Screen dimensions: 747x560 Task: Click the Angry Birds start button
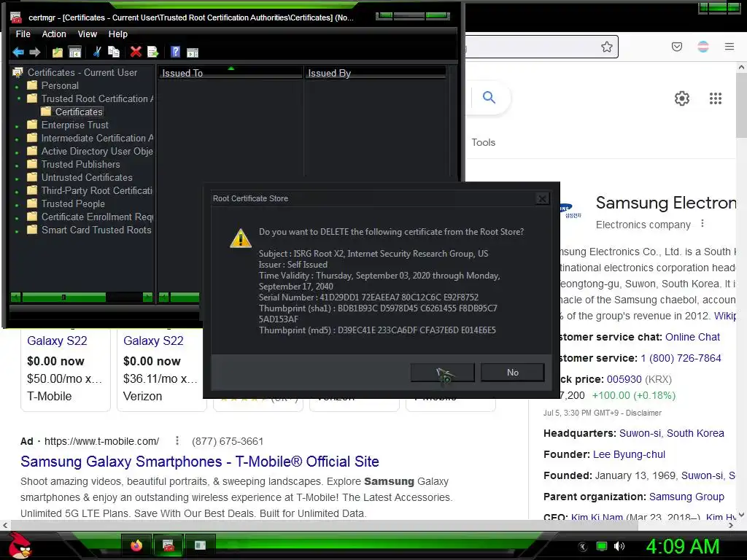coord(20,545)
